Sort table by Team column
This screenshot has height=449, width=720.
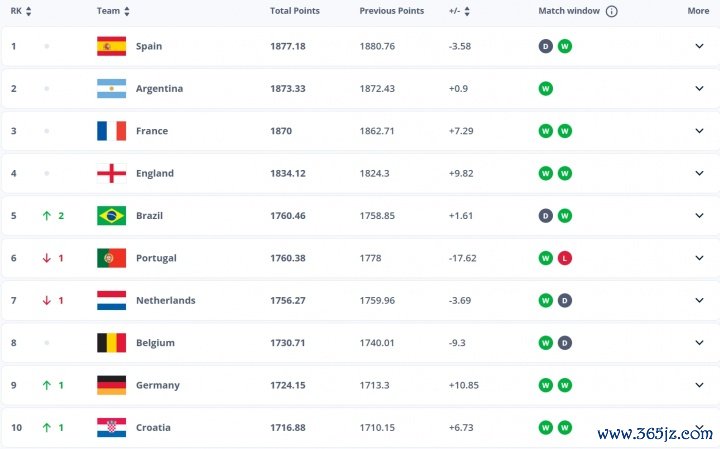(x=126, y=11)
